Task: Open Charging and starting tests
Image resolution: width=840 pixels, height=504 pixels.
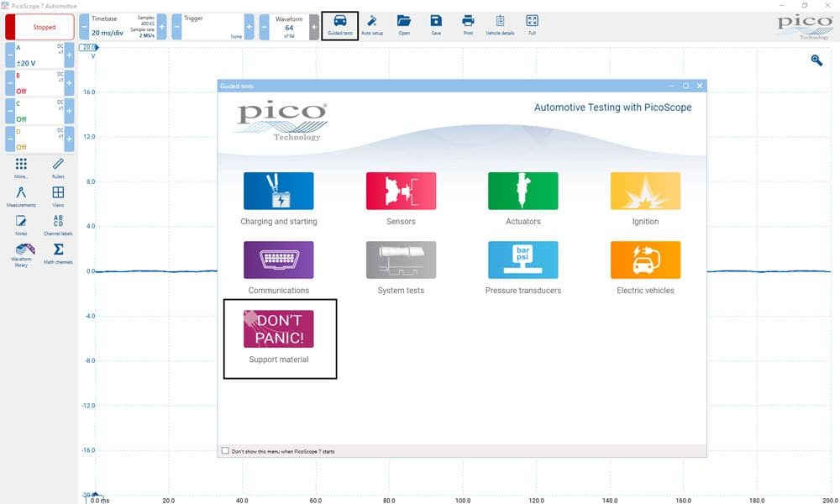Action: [x=279, y=199]
